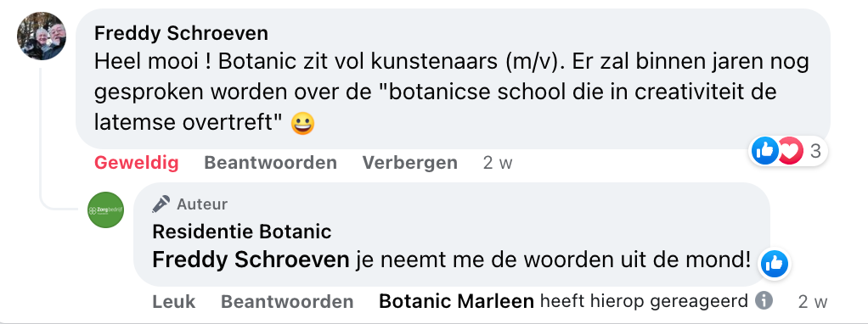This screenshot has height=324, width=868.
Task: Click the blue thumbs-up reaction on Freddy's comment
Action: pos(765,151)
